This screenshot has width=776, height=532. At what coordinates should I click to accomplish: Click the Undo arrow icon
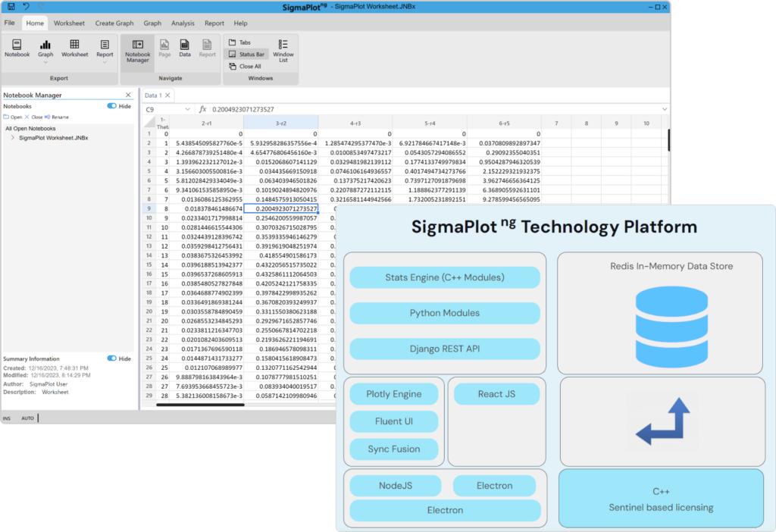(26, 6)
